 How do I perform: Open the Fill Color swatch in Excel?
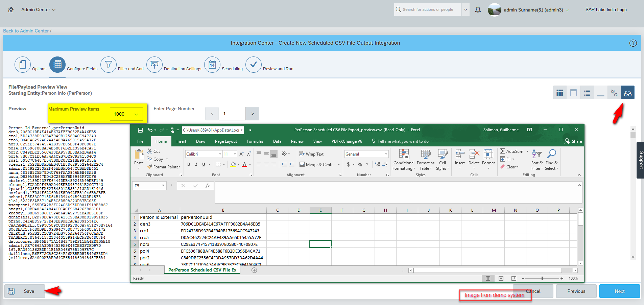click(233, 164)
